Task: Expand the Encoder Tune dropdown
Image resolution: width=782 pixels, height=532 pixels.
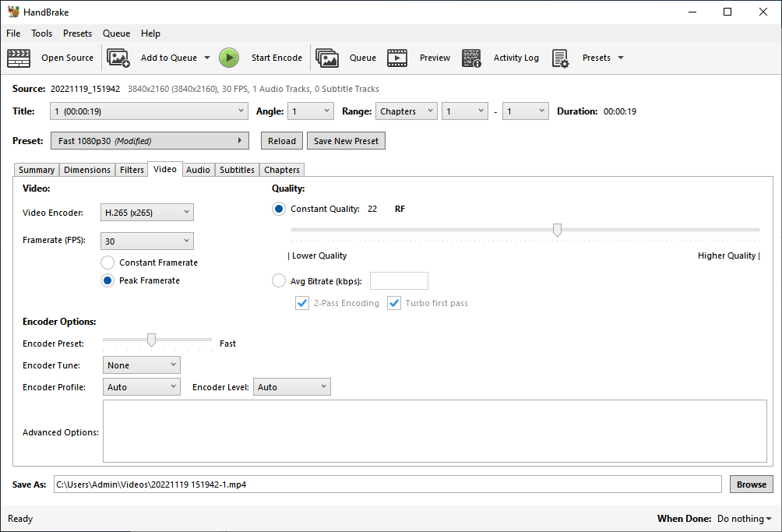Action: [x=141, y=365]
